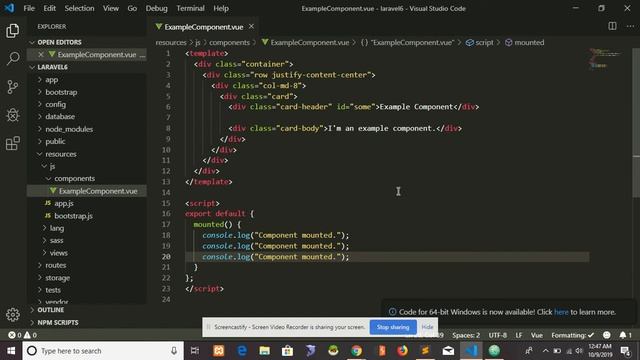Screen dimensions: 640x360
Task: Open the Edit menu
Action: (49, 8)
